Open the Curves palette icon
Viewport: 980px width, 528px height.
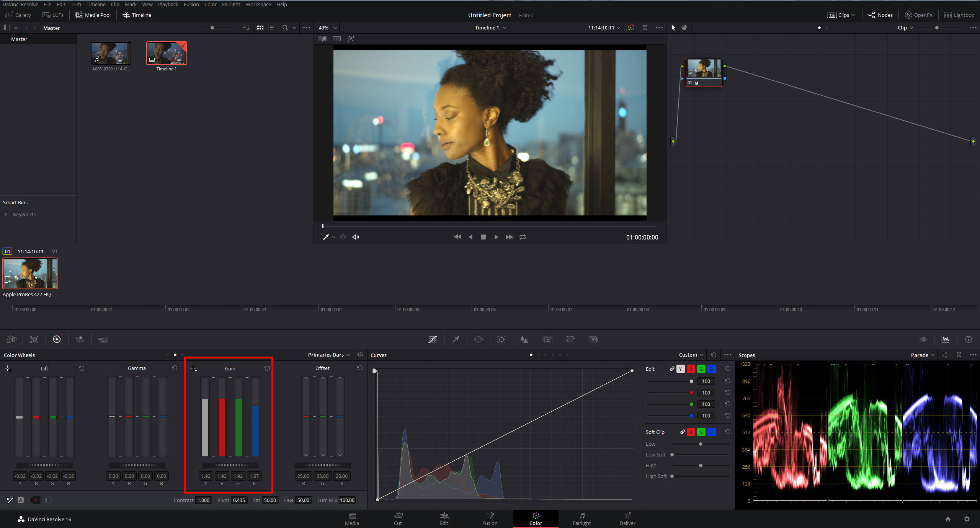click(x=433, y=339)
